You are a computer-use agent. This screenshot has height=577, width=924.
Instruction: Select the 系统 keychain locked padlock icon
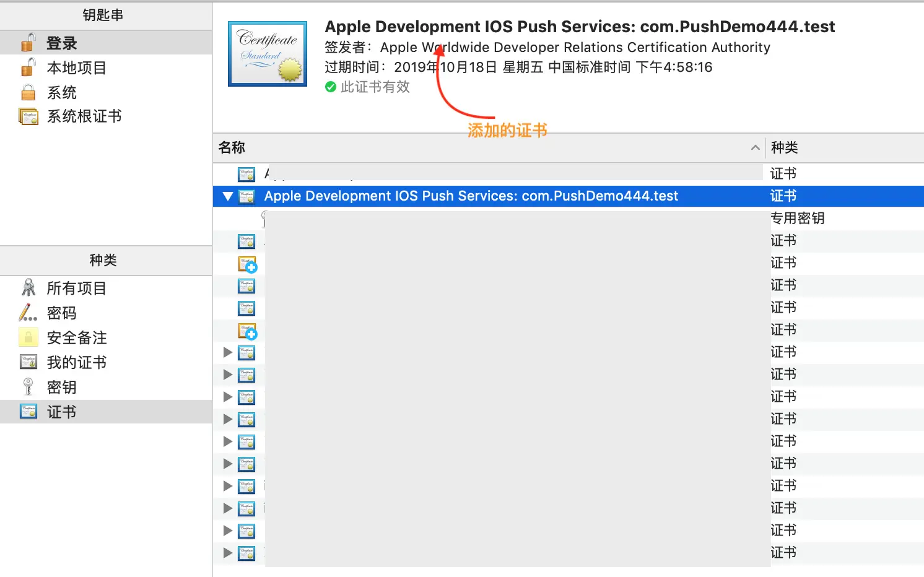(x=28, y=92)
